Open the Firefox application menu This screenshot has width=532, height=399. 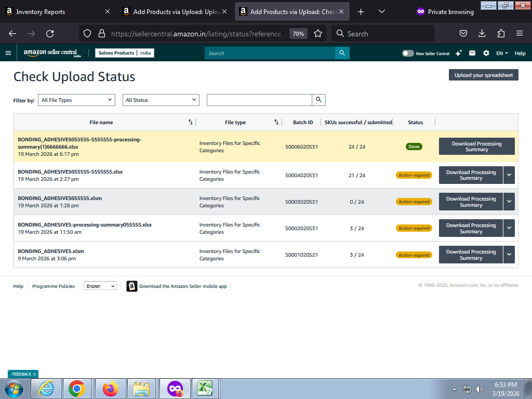coord(520,33)
